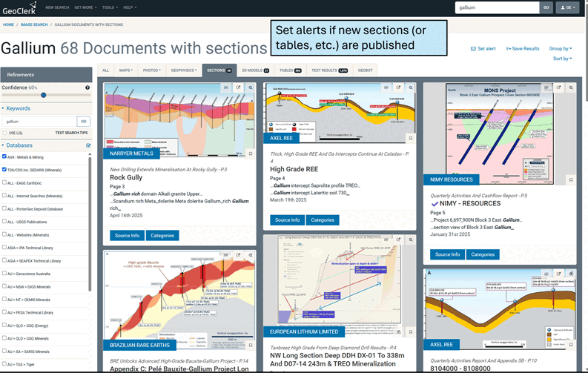Click the GeoClerk logo
Screen dimensions: 588x373
click(x=20, y=8)
